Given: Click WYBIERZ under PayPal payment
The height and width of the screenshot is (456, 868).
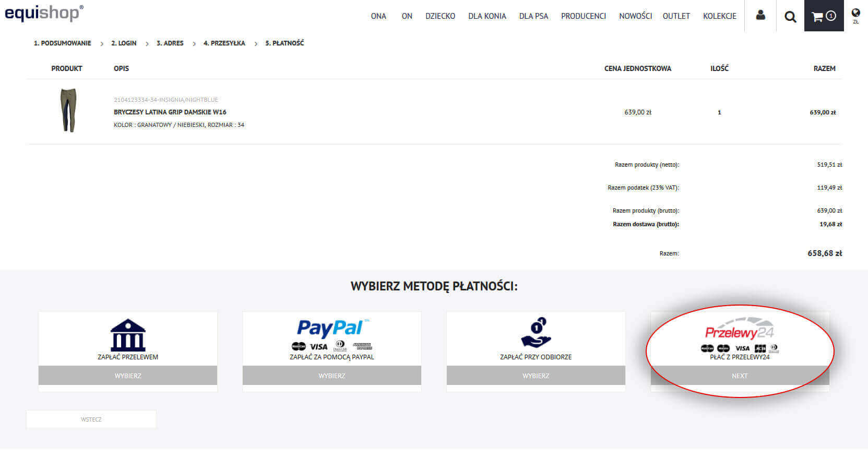Looking at the screenshot, I should (332, 376).
